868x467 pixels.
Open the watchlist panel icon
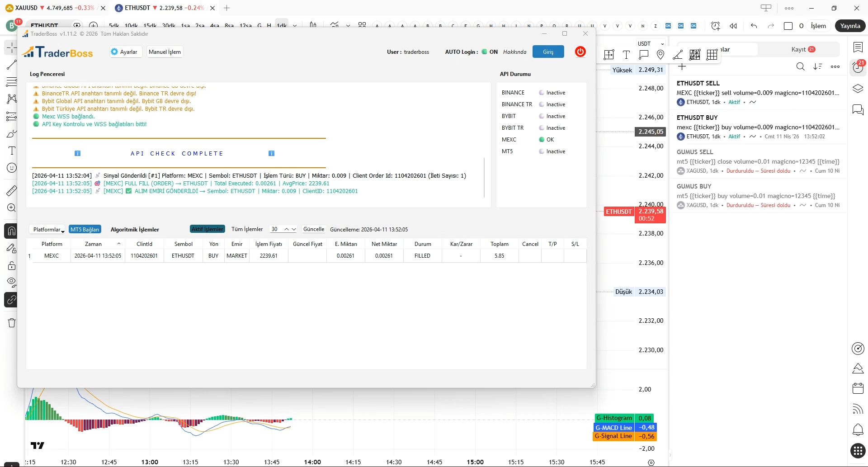[858, 47]
